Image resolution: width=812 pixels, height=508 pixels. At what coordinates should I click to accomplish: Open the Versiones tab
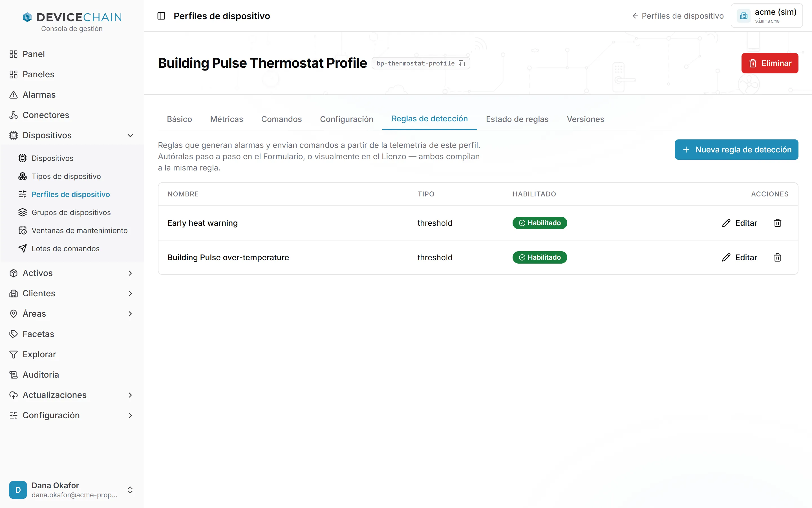coord(586,119)
